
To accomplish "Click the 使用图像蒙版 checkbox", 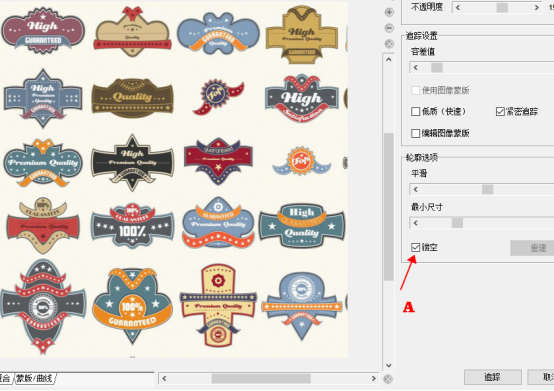I will (x=416, y=90).
